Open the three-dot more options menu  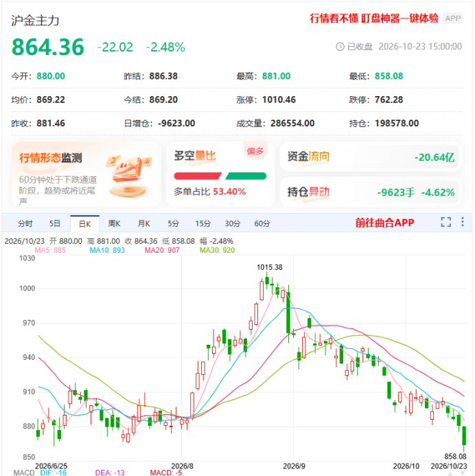pyautogui.click(x=462, y=222)
